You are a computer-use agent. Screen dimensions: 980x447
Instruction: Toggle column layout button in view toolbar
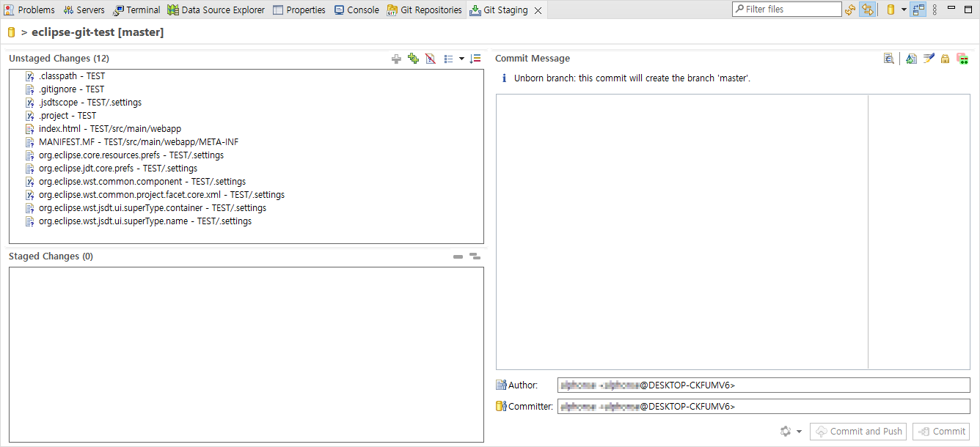[918, 10]
